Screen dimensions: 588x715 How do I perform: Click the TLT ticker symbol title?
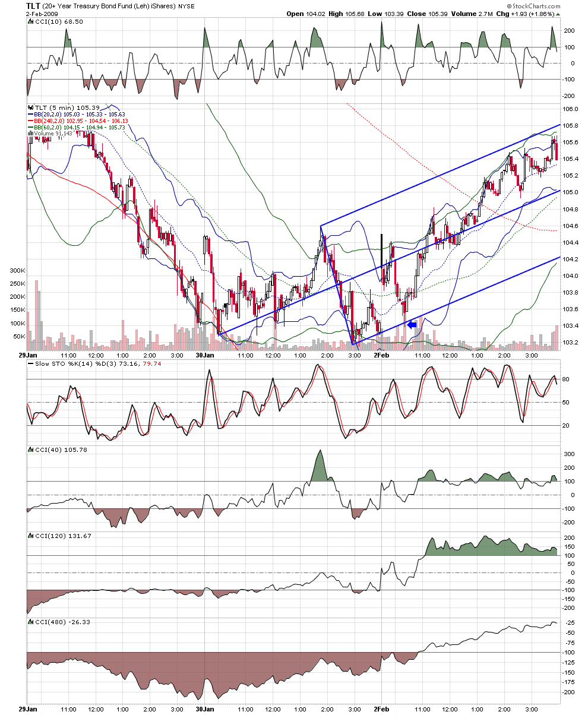pyautogui.click(x=33, y=5)
